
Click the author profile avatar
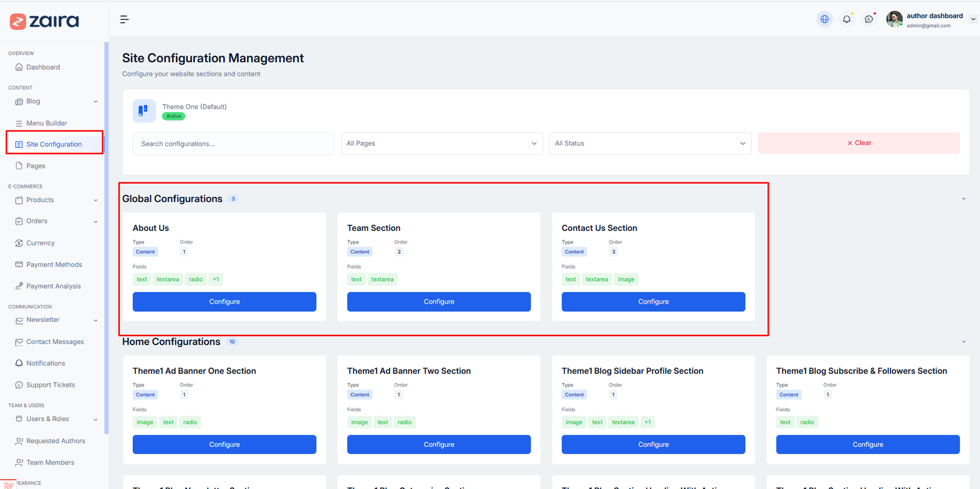coord(894,20)
